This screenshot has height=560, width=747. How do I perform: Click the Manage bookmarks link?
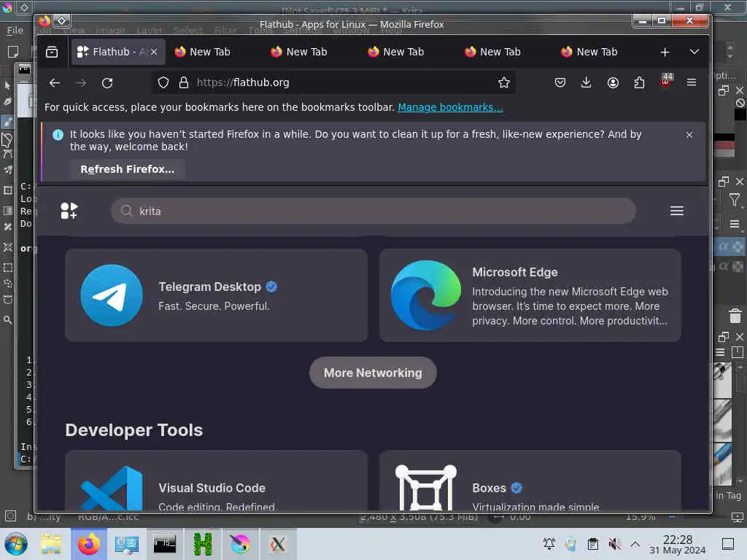pos(450,108)
